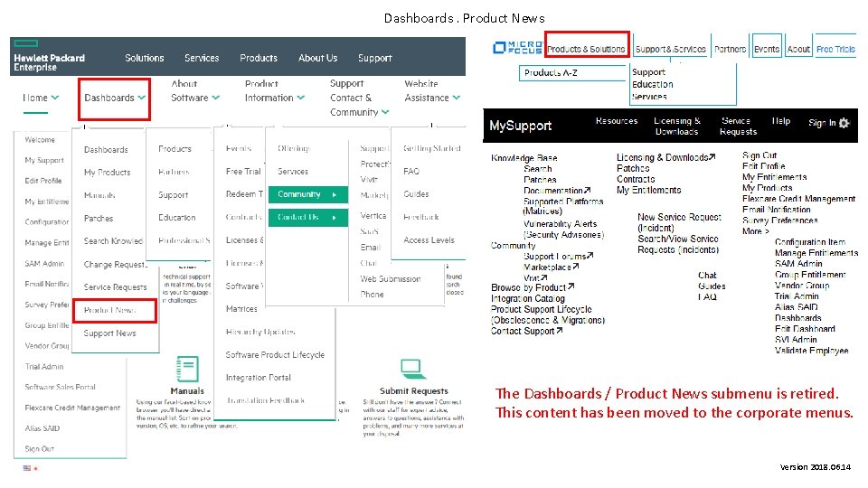Click the Free Trials link
This screenshot has width=868, height=488.
click(835, 49)
